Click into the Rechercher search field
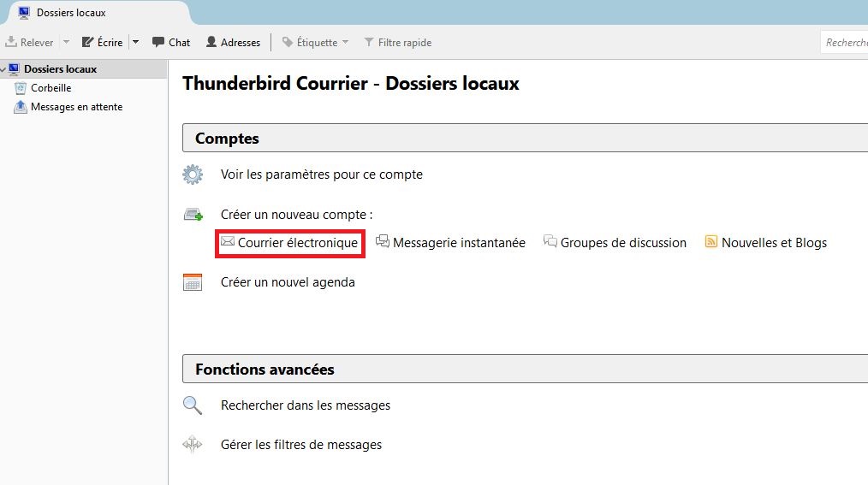The image size is (868, 485). [x=845, y=42]
